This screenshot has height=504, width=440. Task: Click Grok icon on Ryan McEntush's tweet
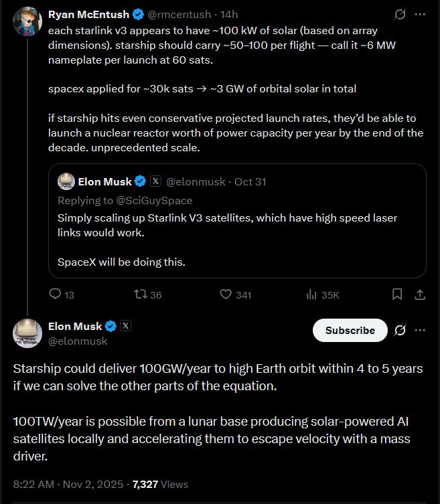pos(400,14)
